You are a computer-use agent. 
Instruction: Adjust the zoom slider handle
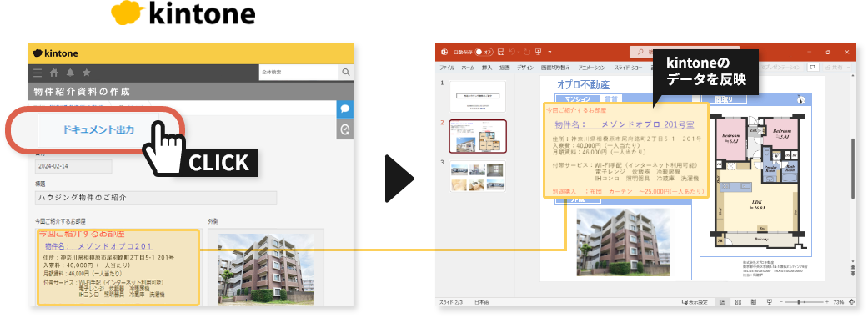(799, 302)
